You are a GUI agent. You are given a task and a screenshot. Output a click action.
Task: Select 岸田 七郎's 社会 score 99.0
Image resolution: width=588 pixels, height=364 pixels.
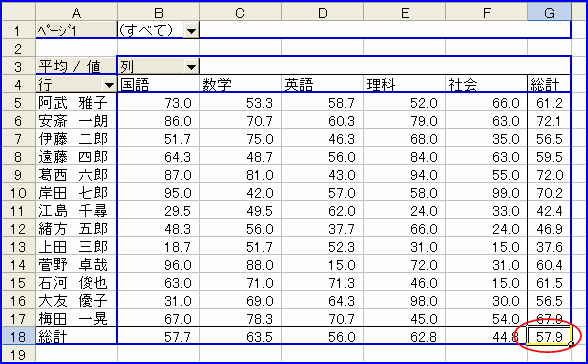(486, 193)
